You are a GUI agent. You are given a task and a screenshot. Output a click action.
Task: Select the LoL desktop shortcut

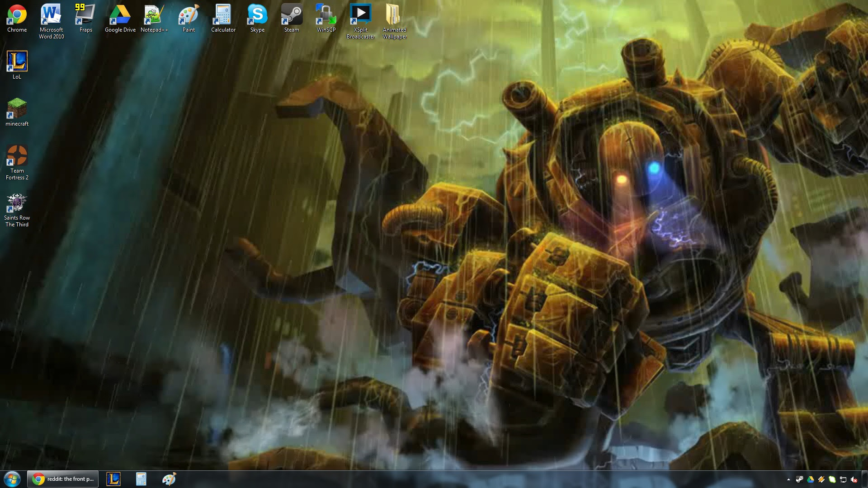click(17, 66)
